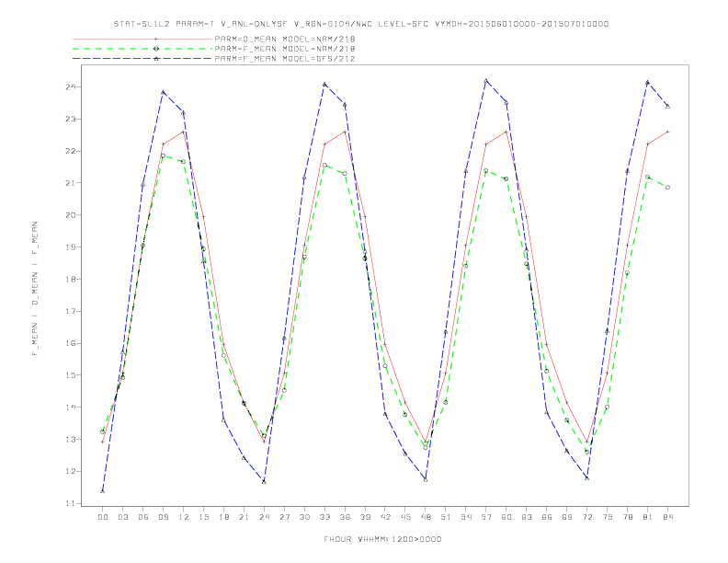The height and width of the screenshot is (563, 728).
Task: Click y-axis tick label 24
Action: click(71, 86)
